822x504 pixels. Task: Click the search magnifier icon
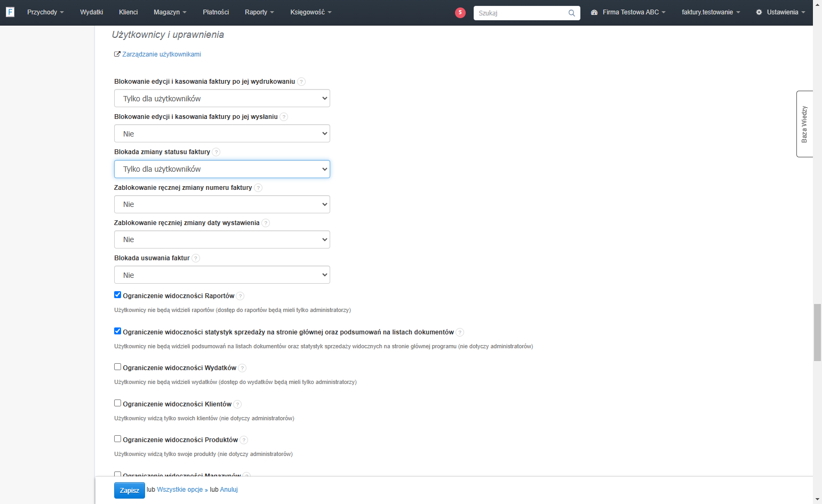click(x=572, y=13)
